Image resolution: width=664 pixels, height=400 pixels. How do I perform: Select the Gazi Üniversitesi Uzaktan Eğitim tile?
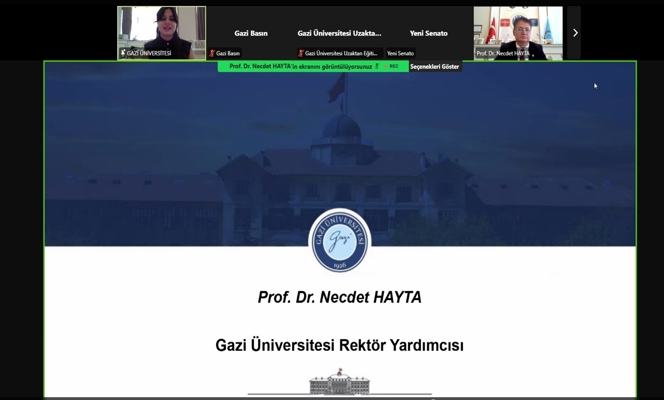click(340, 33)
